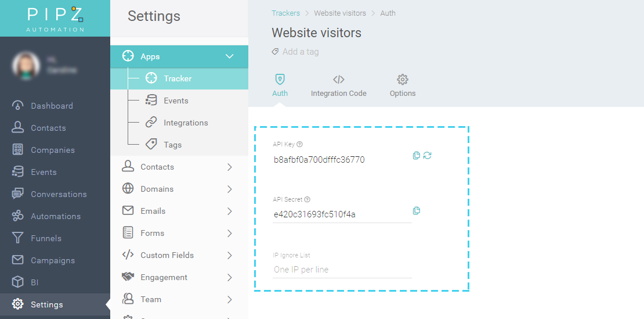Expand Emails settings section chevron
The width and height of the screenshot is (644, 319).
(230, 212)
